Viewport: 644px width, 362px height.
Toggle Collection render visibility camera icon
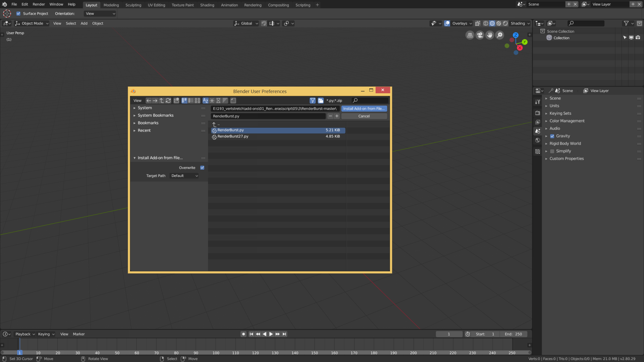click(638, 38)
